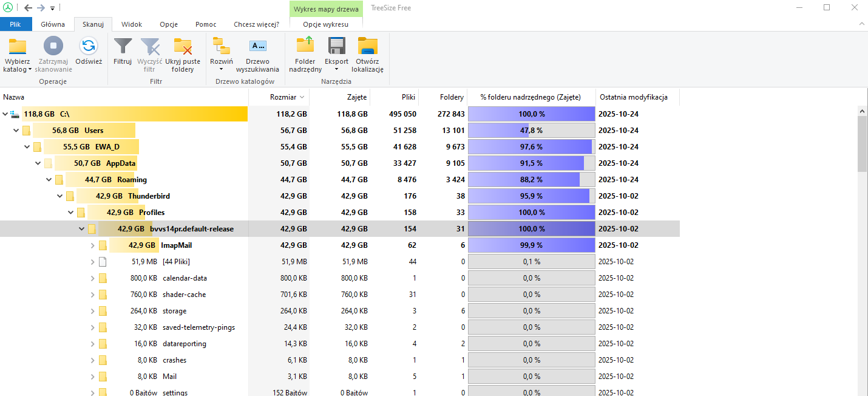The height and width of the screenshot is (396, 868).
Task: Collapse the Roaming tree node
Action: tap(49, 179)
